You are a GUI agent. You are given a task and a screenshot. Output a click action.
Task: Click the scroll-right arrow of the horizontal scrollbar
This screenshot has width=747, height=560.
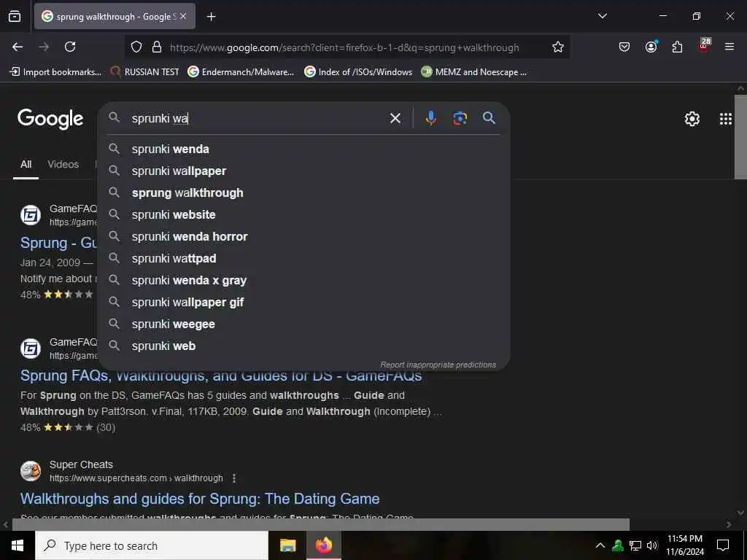click(729, 524)
